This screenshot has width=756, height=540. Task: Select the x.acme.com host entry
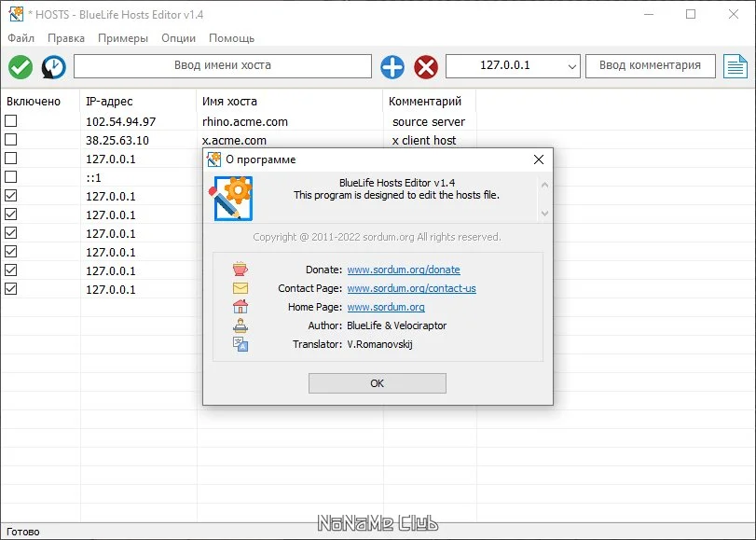[x=234, y=141]
